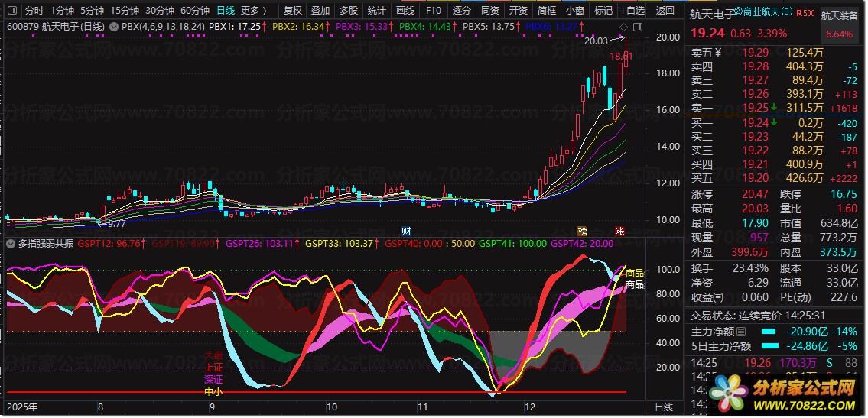This screenshot has height=418, width=868.
Task: Open the 复权 adjustment menu
Action: (292, 10)
